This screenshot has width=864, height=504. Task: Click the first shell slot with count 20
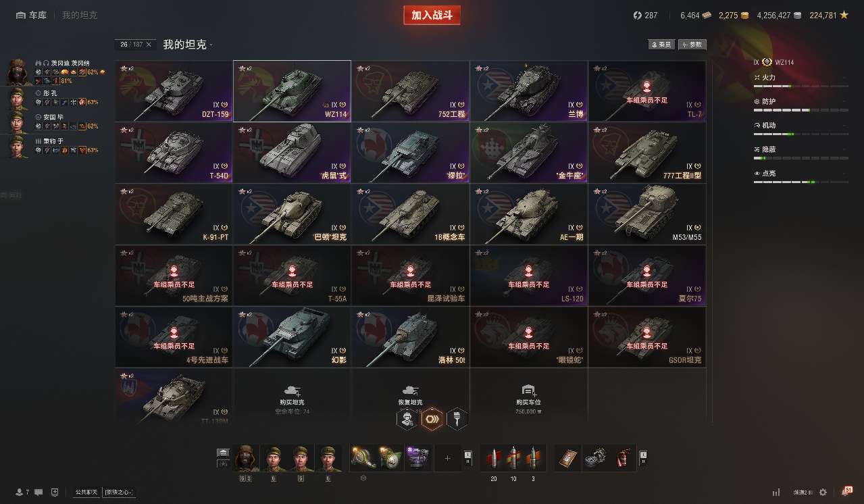coord(492,458)
